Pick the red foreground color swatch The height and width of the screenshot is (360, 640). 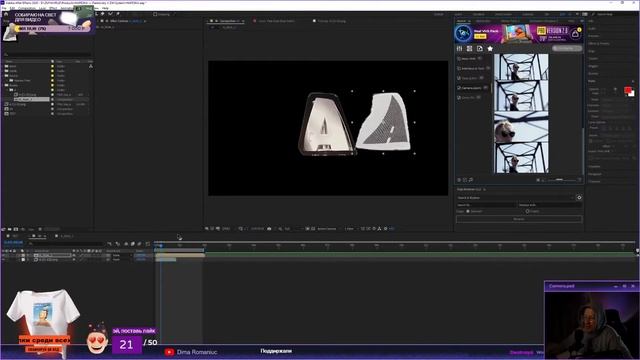627,90
